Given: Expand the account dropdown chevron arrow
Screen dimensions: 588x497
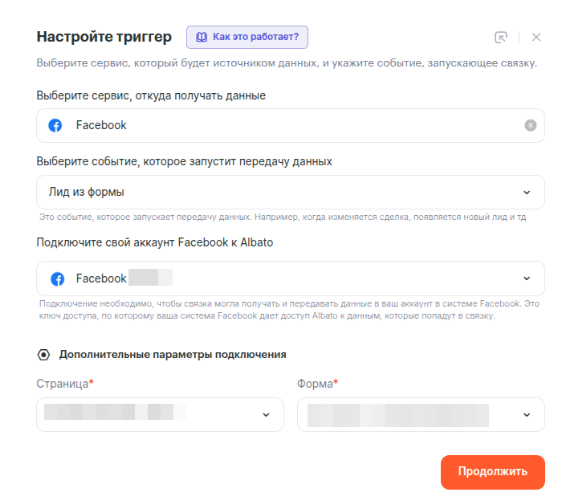Looking at the screenshot, I should (526, 278).
